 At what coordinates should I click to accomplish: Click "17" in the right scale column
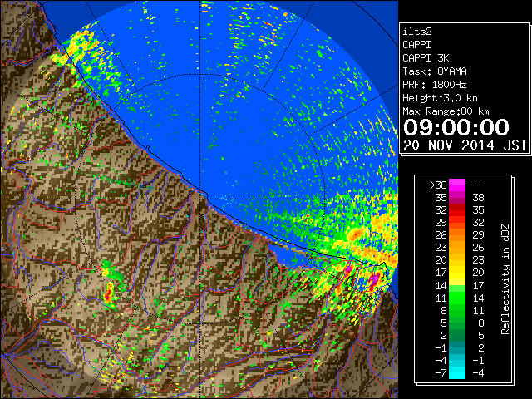click(478, 285)
